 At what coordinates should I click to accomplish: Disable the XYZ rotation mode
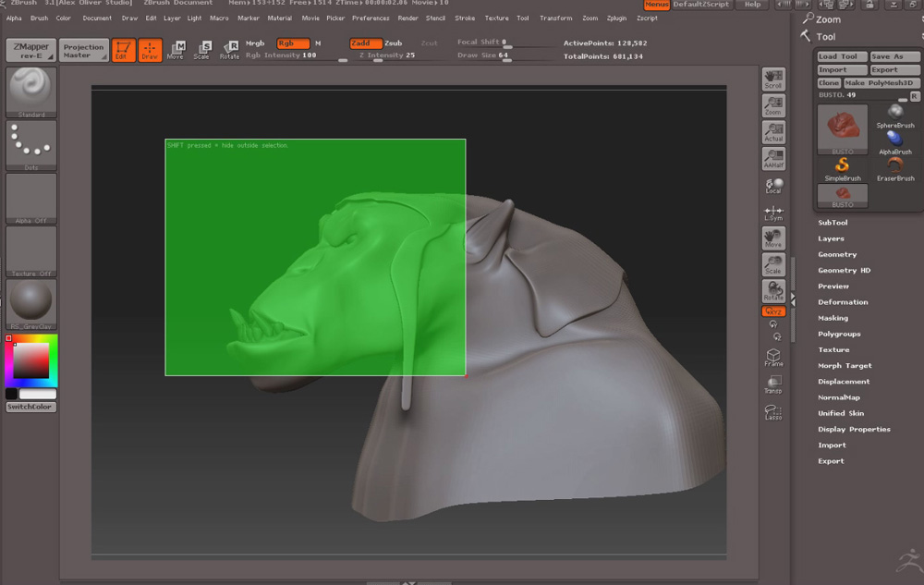point(773,311)
